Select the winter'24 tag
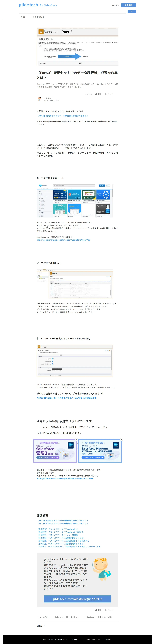 [x=44, y=617]
